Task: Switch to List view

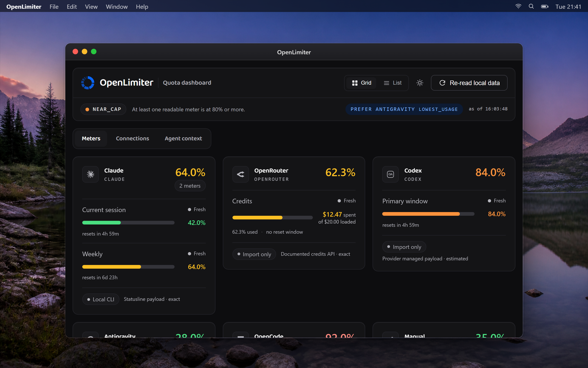Action: [x=392, y=83]
